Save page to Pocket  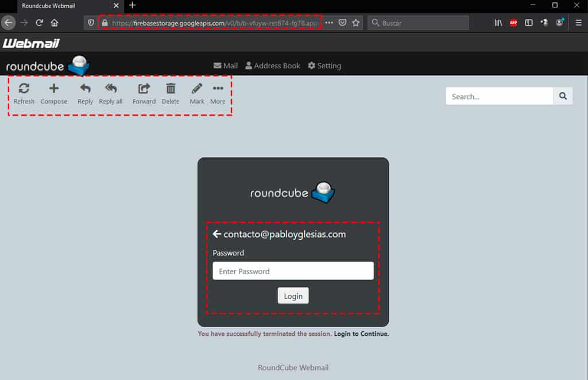pyautogui.click(x=342, y=23)
